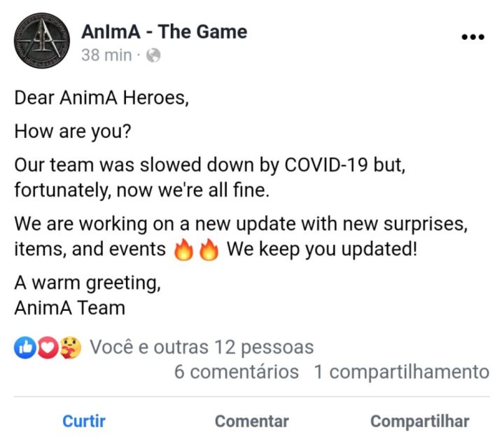Open the three-dot post options menu
Screen dimensions: 504x444
tap(472, 37)
